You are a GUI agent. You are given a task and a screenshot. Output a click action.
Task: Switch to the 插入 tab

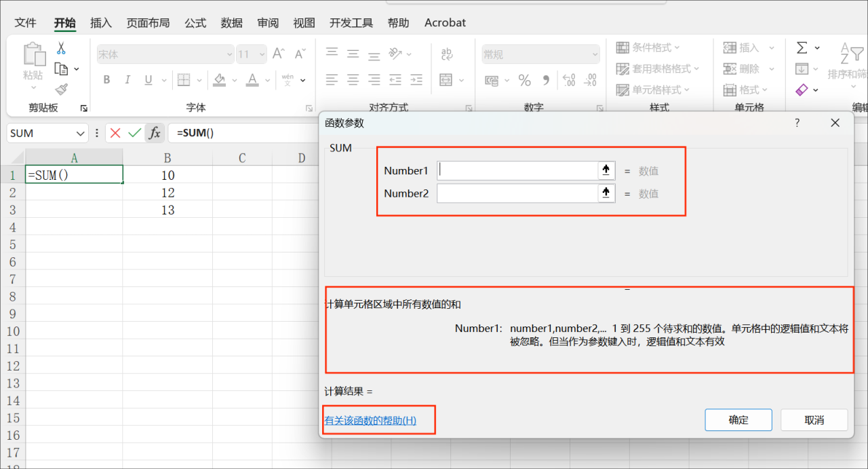coord(101,22)
